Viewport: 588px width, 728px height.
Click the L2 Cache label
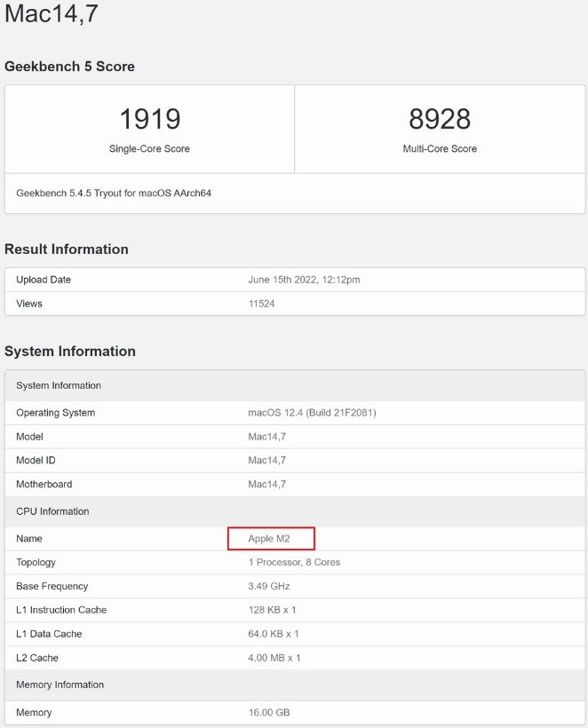37,658
